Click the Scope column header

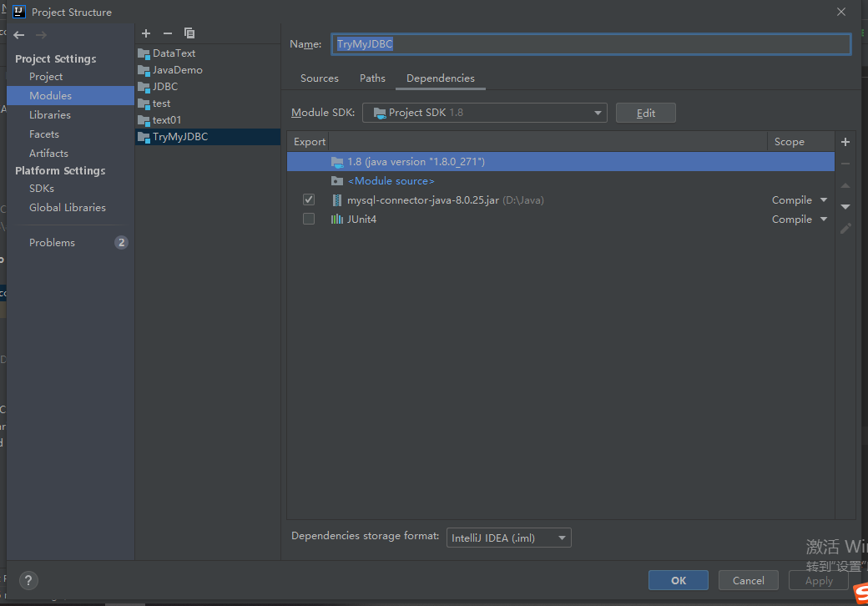[x=800, y=142]
